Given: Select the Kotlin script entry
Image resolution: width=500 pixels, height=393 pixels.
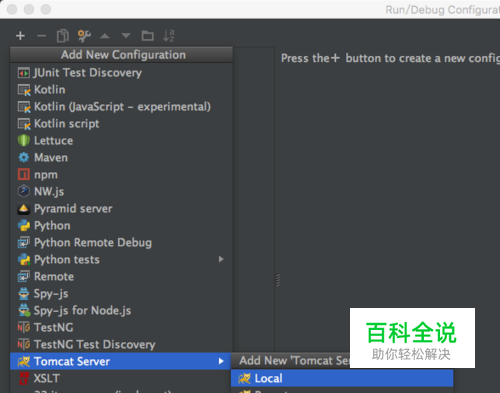Looking at the screenshot, I should coord(121,124).
